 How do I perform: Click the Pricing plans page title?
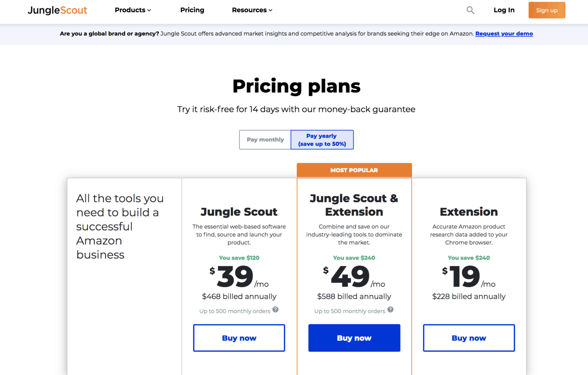tap(296, 86)
